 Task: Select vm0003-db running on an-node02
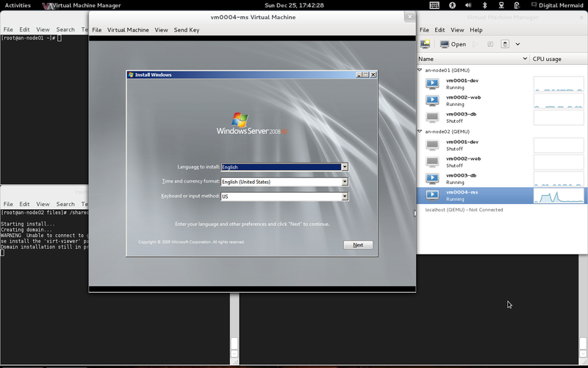click(x=502, y=179)
